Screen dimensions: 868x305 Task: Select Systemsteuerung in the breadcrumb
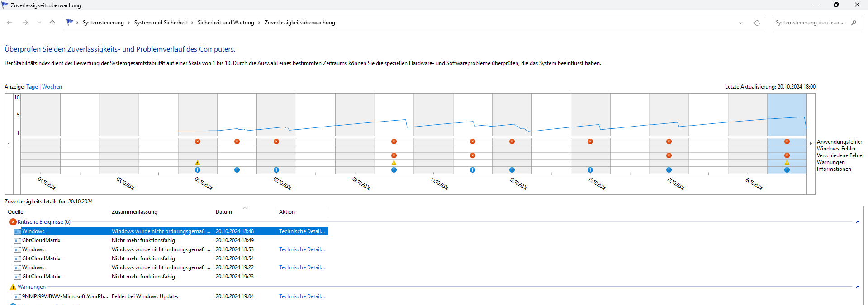103,23
